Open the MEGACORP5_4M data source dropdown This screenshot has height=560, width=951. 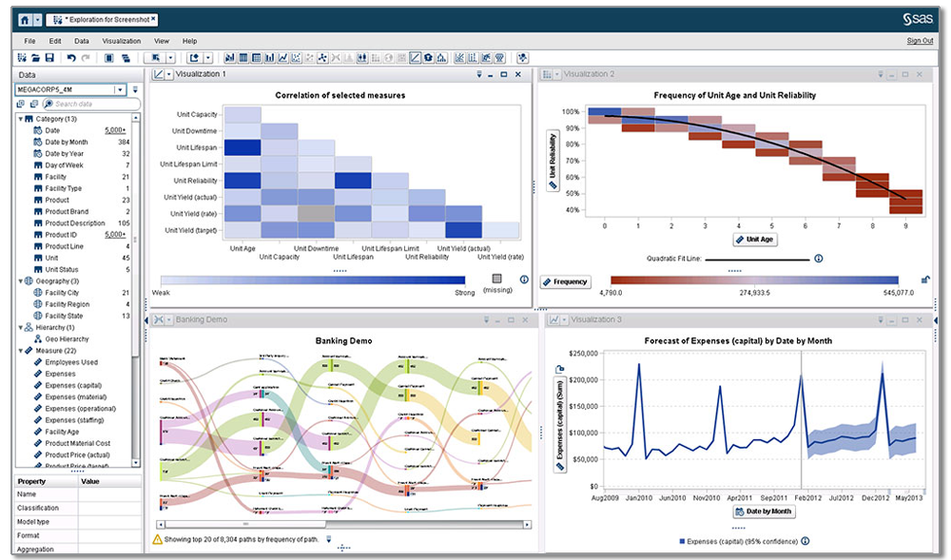[120, 89]
